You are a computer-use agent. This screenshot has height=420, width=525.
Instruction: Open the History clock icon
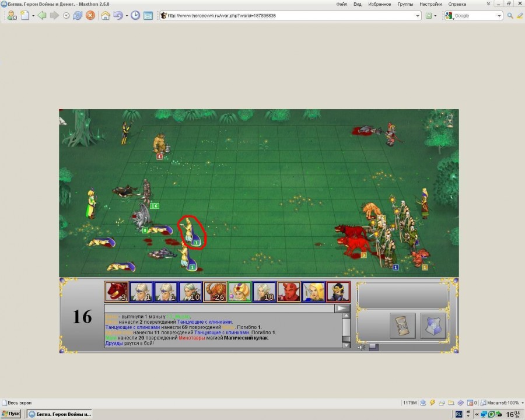(135, 15)
